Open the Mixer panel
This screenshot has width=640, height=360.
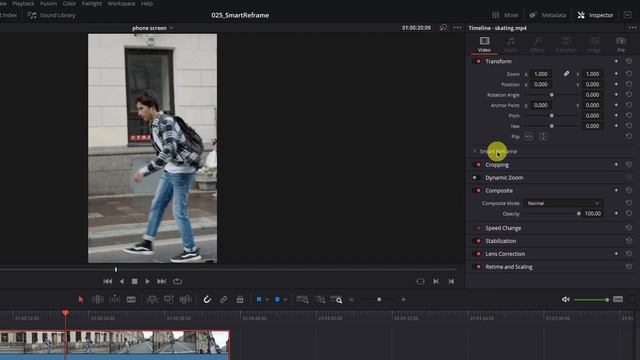(x=505, y=15)
